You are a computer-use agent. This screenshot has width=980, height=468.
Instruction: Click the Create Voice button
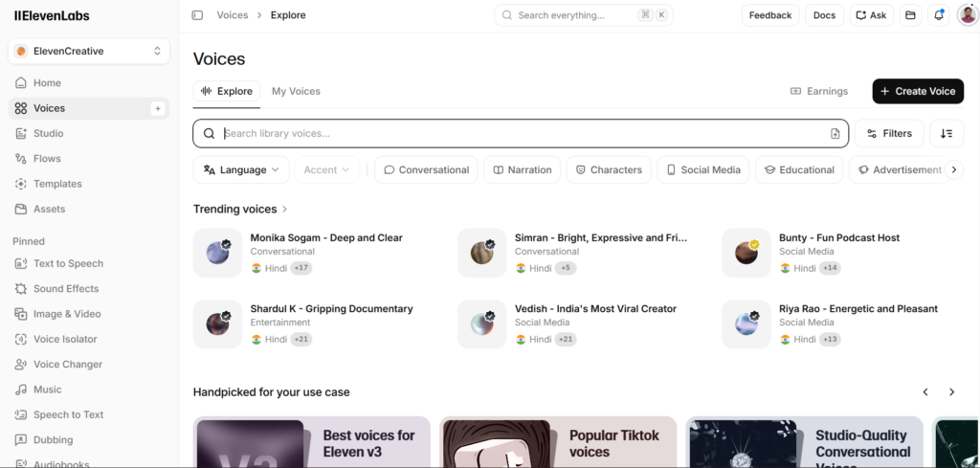918,91
